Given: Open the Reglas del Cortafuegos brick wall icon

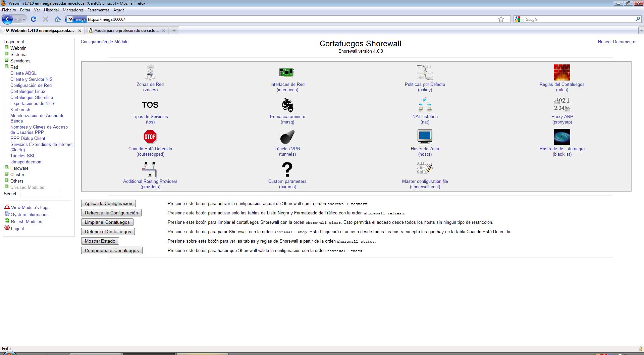Looking at the screenshot, I should coord(562,72).
